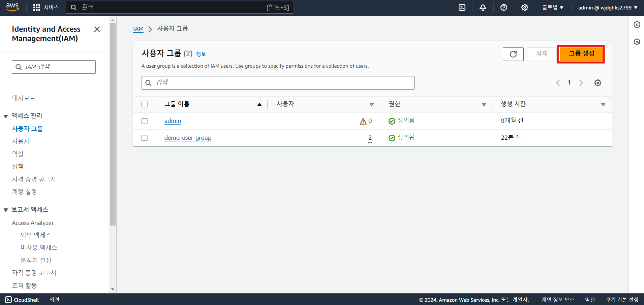The width and height of the screenshot is (644, 305).
Task: Select 사용자 그룹 in sidebar
Action: click(x=27, y=129)
